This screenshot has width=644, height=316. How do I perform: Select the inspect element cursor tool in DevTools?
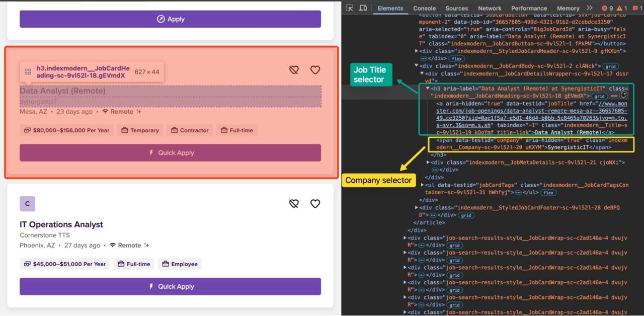pyautogui.click(x=349, y=8)
